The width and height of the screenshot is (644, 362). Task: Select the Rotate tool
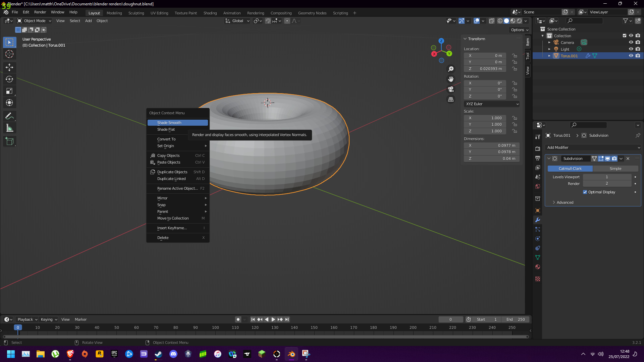coord(9,79)
